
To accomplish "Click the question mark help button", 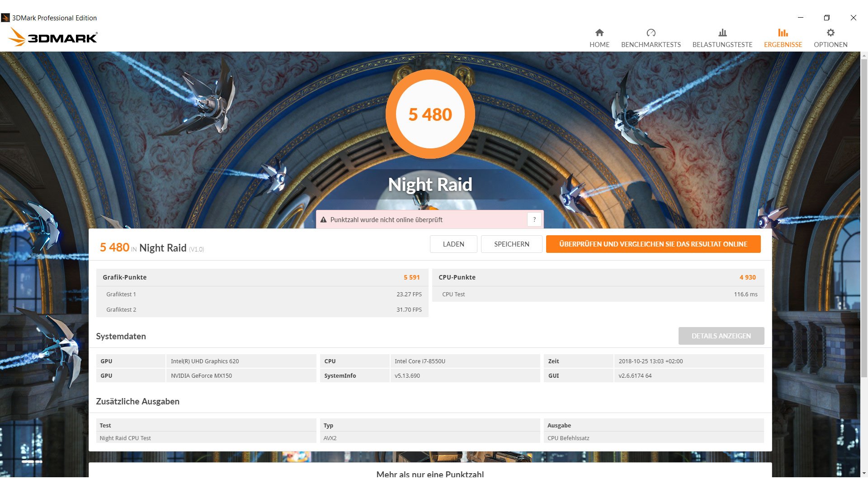I will (x=534, y=219).
